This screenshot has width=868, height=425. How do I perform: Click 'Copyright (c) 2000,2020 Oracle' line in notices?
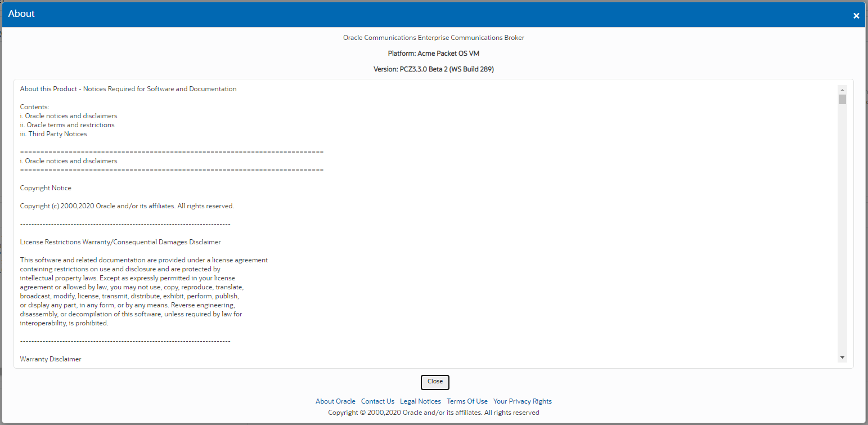127,206
